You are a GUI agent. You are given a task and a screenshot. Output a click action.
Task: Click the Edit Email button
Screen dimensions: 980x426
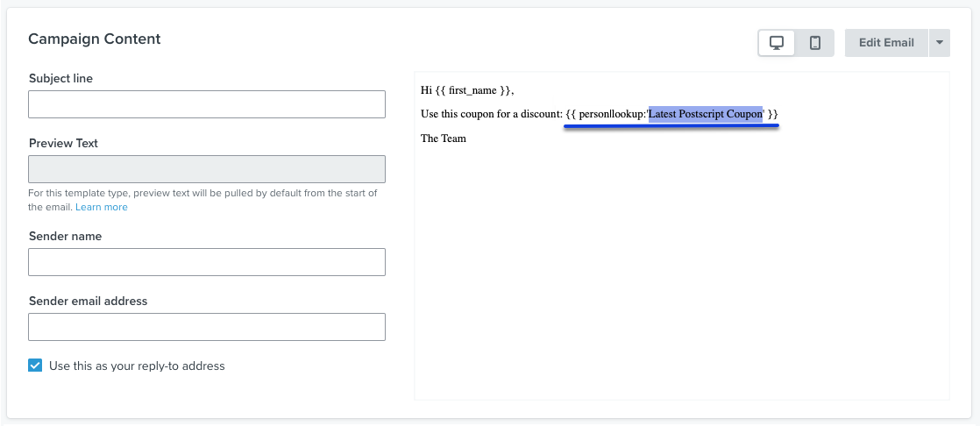[885, 43]
